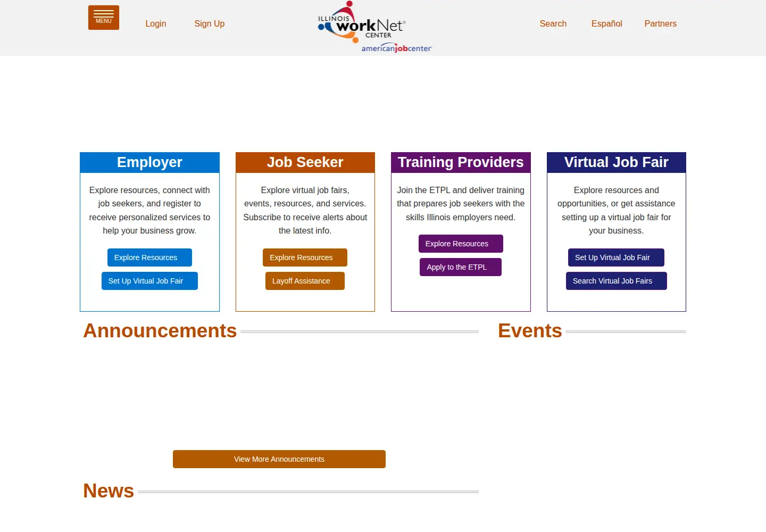Click the View More Announcements button

(279, 459)
